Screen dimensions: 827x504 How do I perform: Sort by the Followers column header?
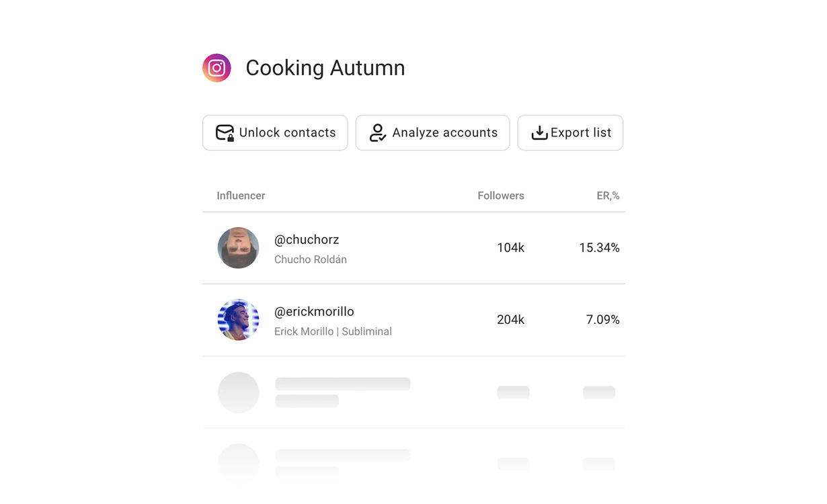500,196
